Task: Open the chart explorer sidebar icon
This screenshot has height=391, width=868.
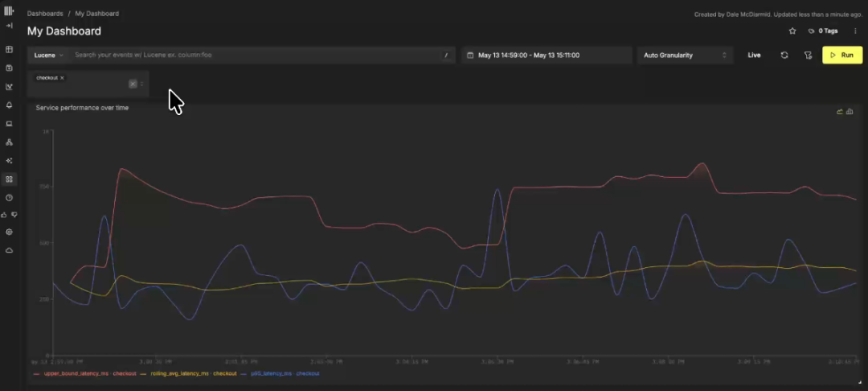Action: (x=9, y=86)
